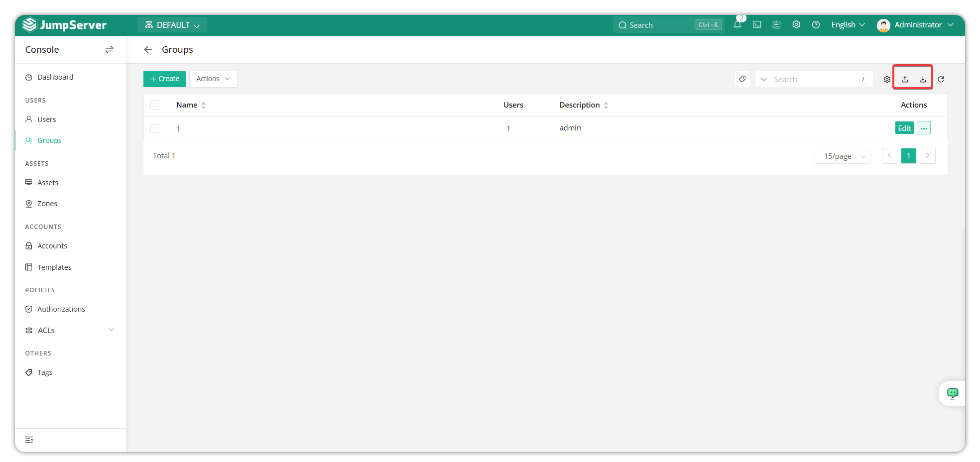This screenshot has height=462, width=980.
Task: Open the DEFAULT organization dropdown
Action: [172, 25]
